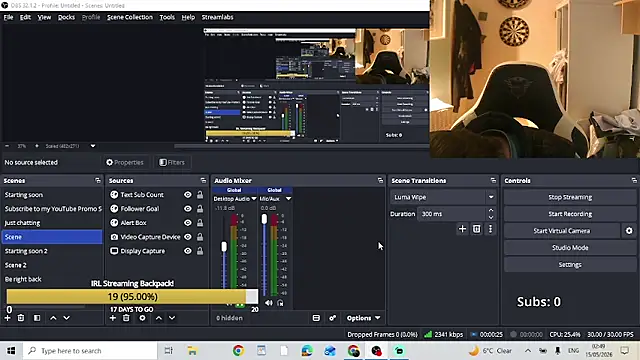
Task: Expand the Mic/Aux dropdown
Action: click(289, 199)
